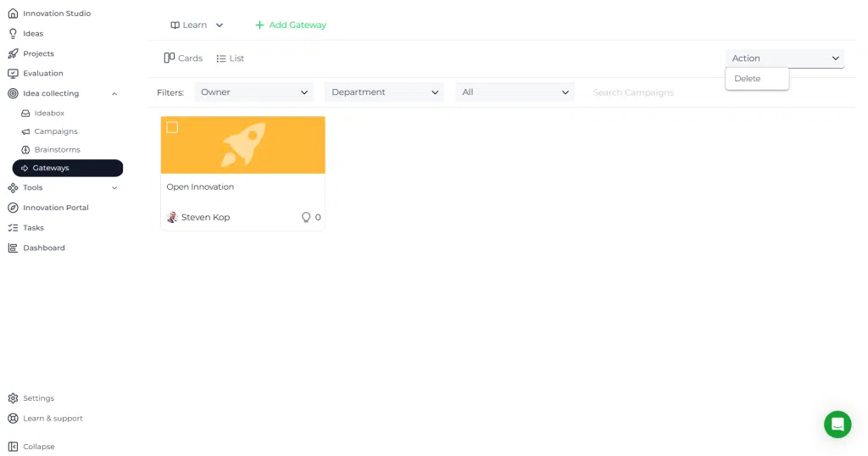Open the All status filter dropdown
This screenshot has width=868, height=456.
point(515,92)
